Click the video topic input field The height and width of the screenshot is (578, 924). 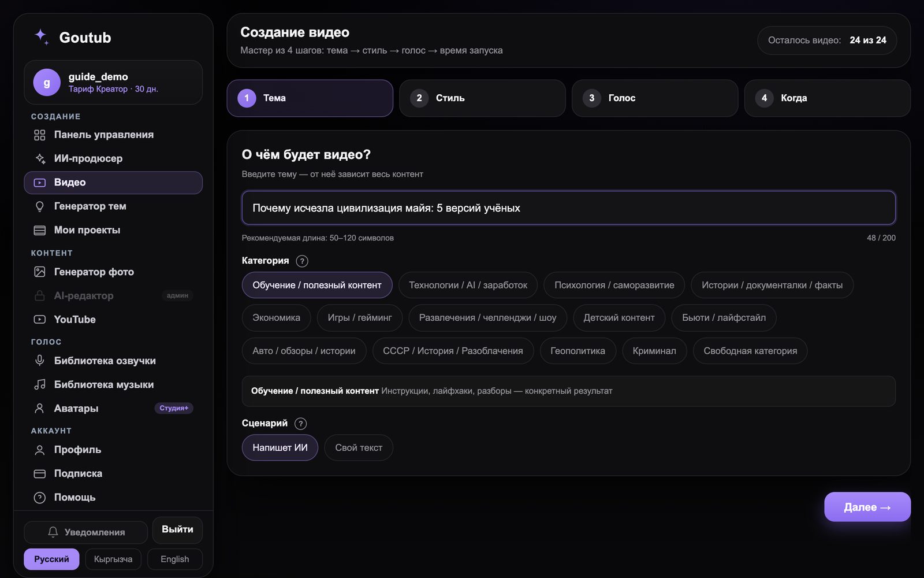(569, 208)
